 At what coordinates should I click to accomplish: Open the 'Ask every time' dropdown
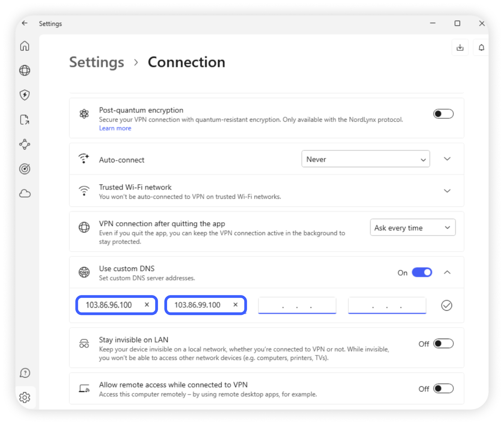point(412,227)
